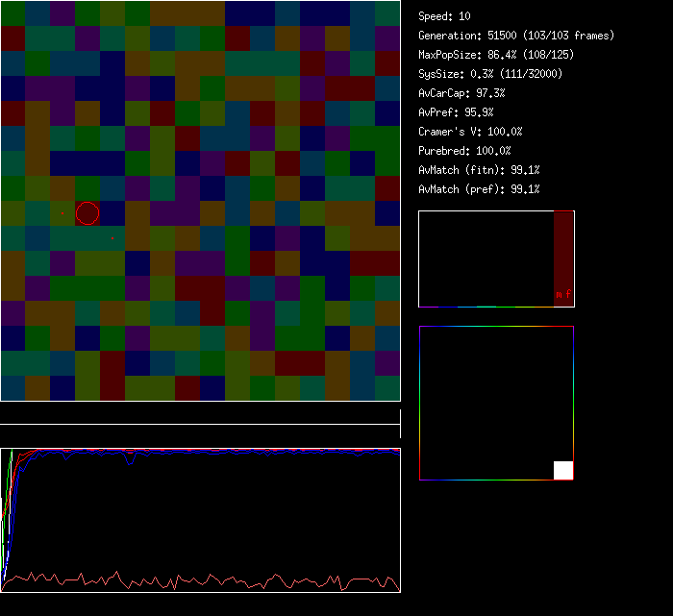Image resolution: width=673 pixels, height=616 pixels.
Task: Select the Speed: 10 readout
Action: coord(444,16)
